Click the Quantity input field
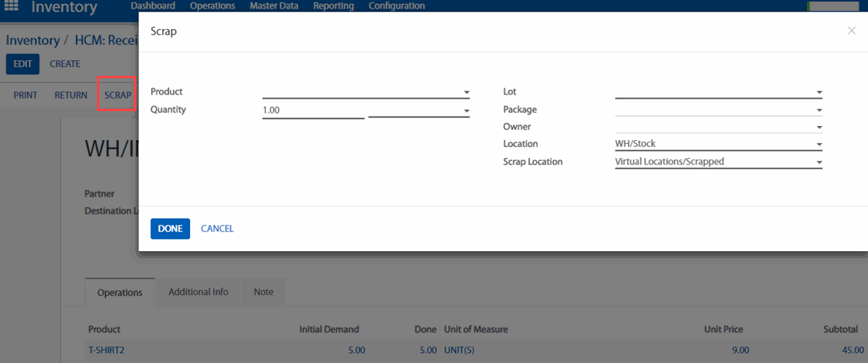Viewport: 868px width, 363px height. 313,110
